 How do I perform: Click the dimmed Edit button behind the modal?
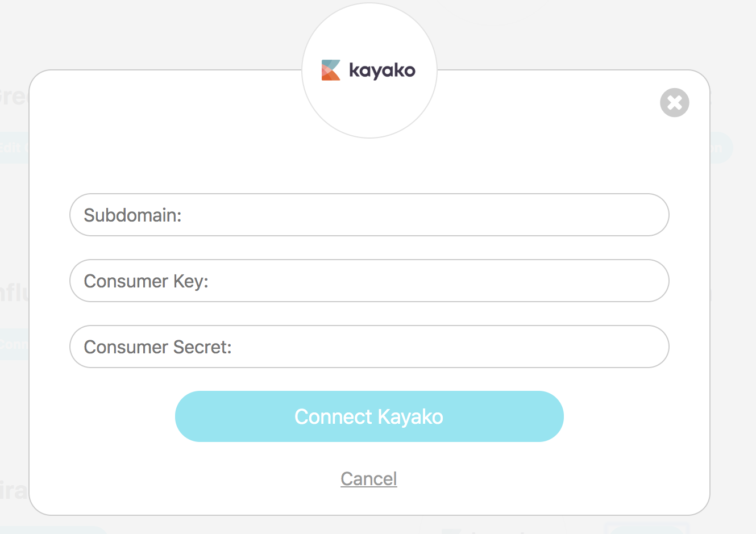(11, 147)
